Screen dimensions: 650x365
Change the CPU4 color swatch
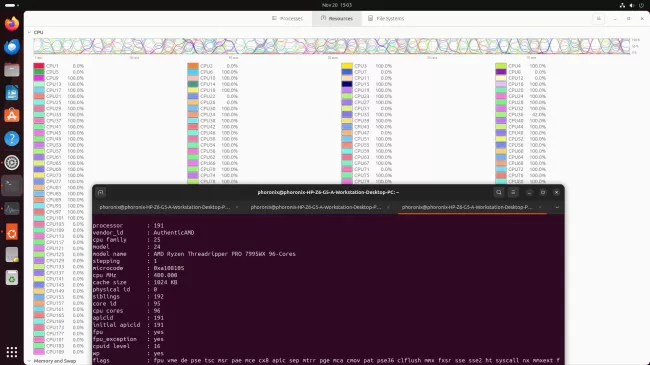tap(501, 66)
